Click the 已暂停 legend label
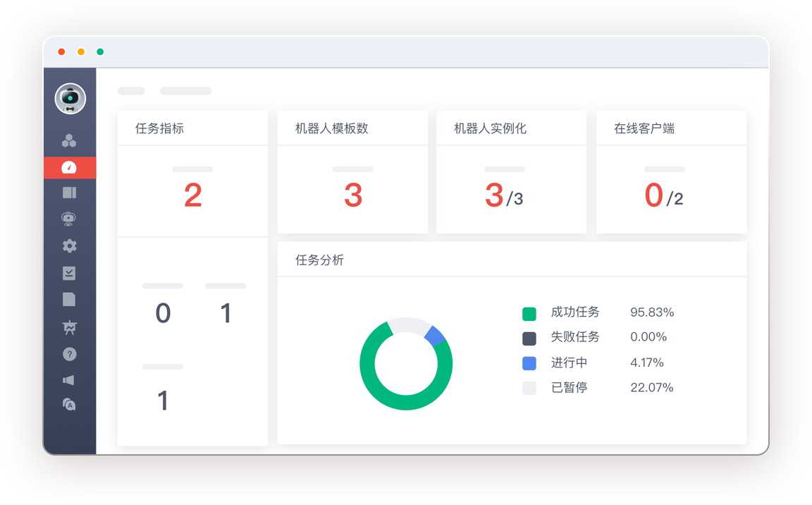812x505 pixels. pyautogui.click(x=569, y=387)
